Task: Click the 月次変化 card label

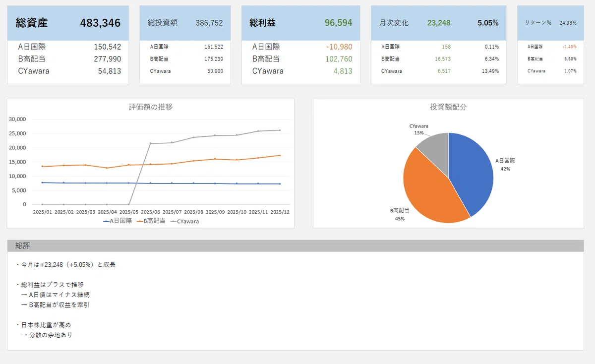Action: pyautogui.click(x=394, y=23)
